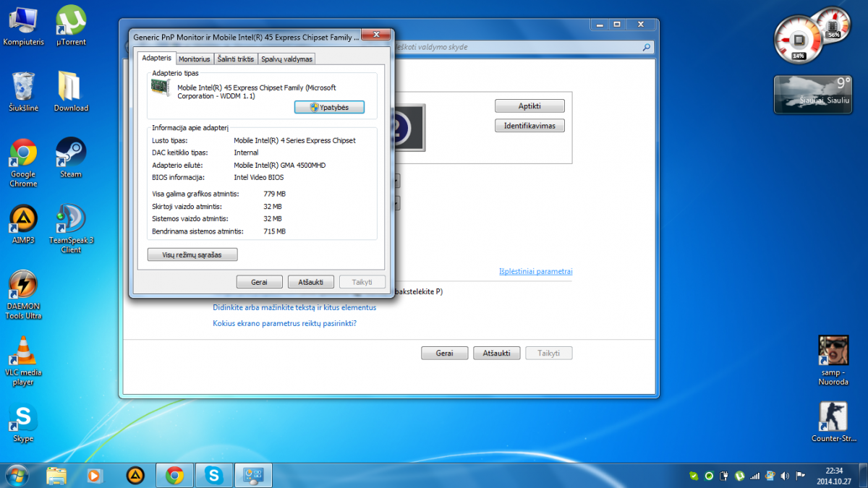
Task: Click the memory gauge showing 56%
Action: coord(833,24)
